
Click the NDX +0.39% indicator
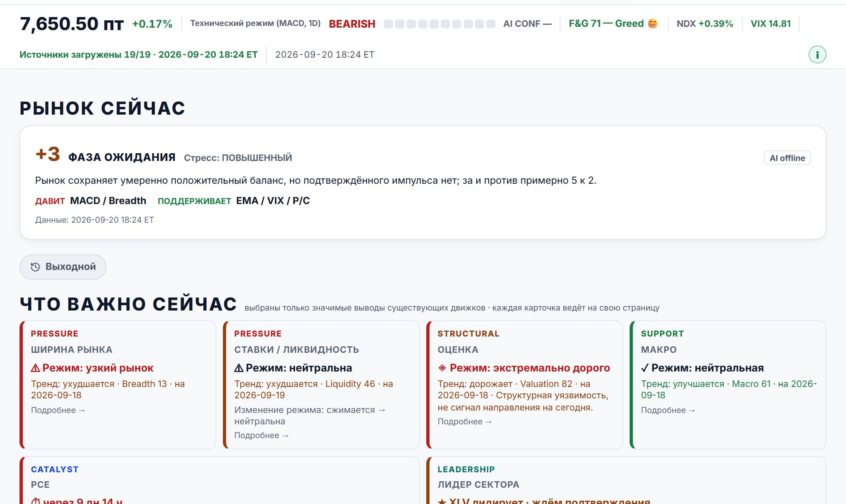[x=705, y=24]
